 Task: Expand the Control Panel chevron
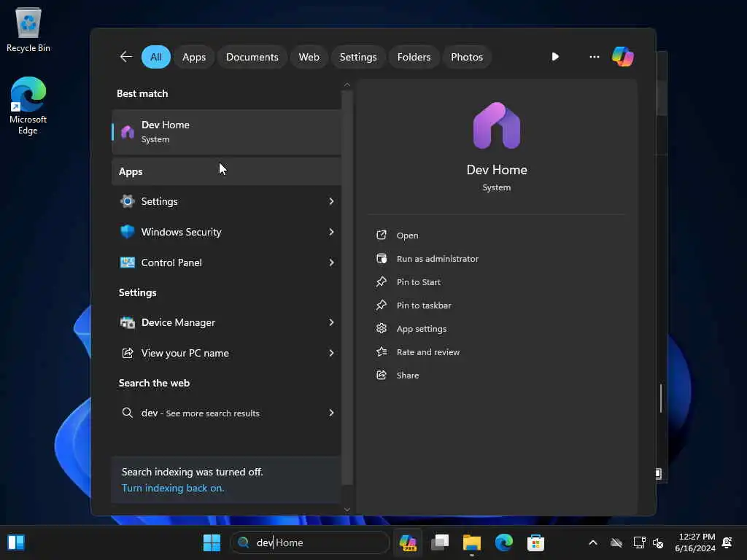(331, 262)
